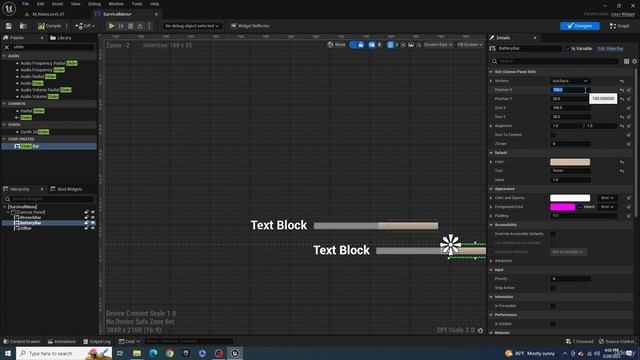Viewport: 640px width, 360px height.
Task: Collapse the Audio palette category
Action: [4, 56]
